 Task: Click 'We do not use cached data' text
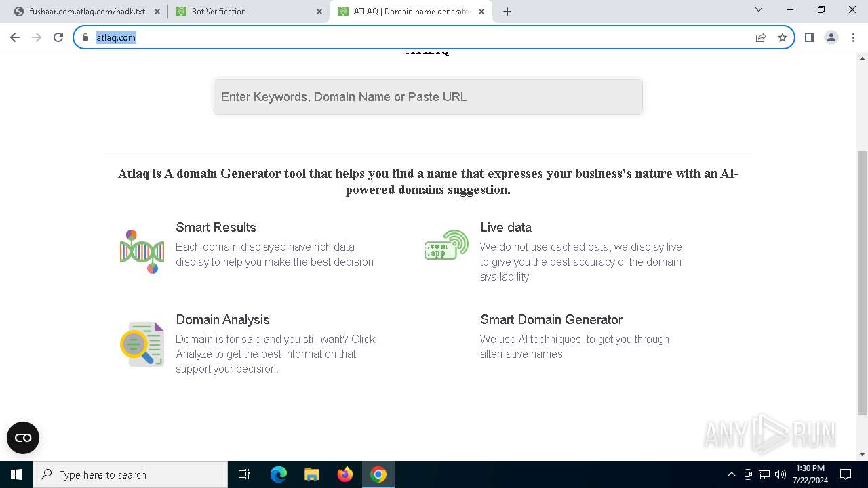tap(581, 262)
